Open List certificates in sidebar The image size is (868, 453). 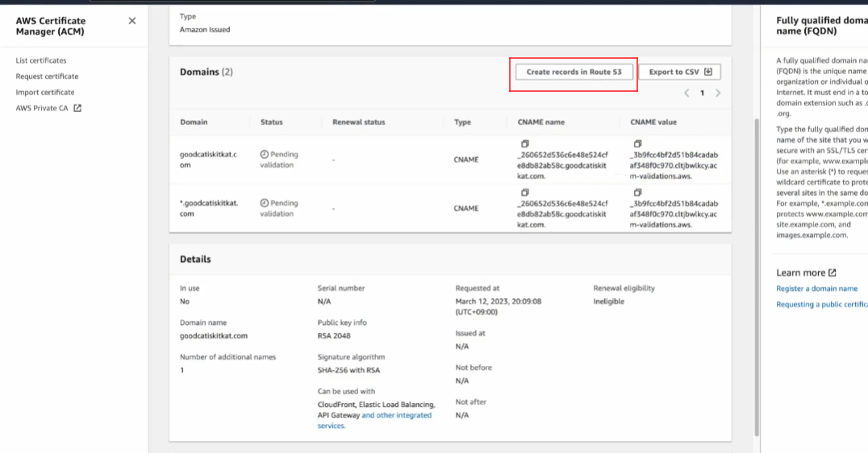pyautogui.click(x=41, y=60)
